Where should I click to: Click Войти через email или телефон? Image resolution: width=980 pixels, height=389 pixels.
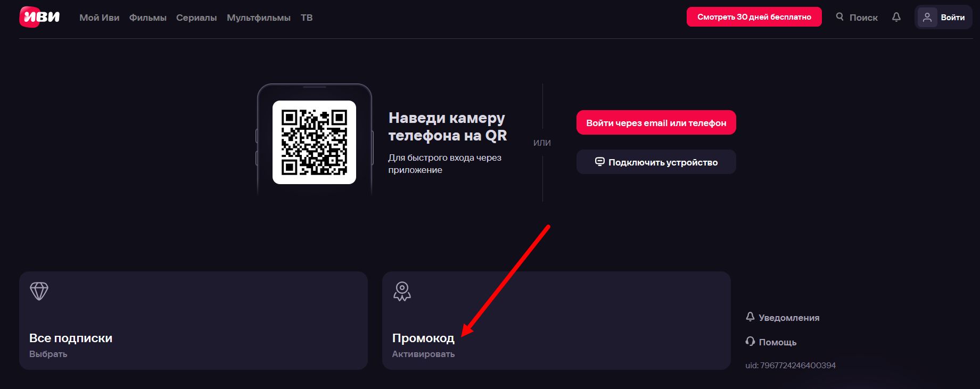[x=656, y=123]
